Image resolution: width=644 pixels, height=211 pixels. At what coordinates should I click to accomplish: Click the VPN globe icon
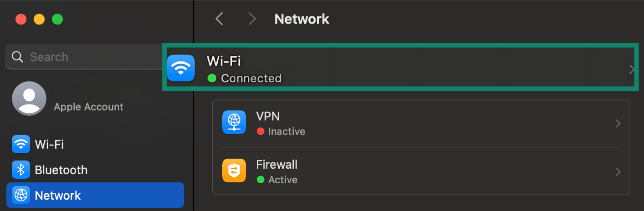point(234,122)
